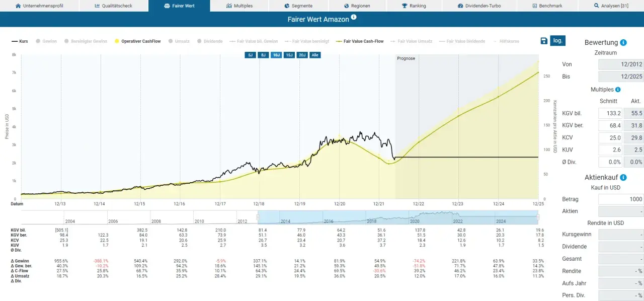Click the red value -388.1%

[100, 261]
